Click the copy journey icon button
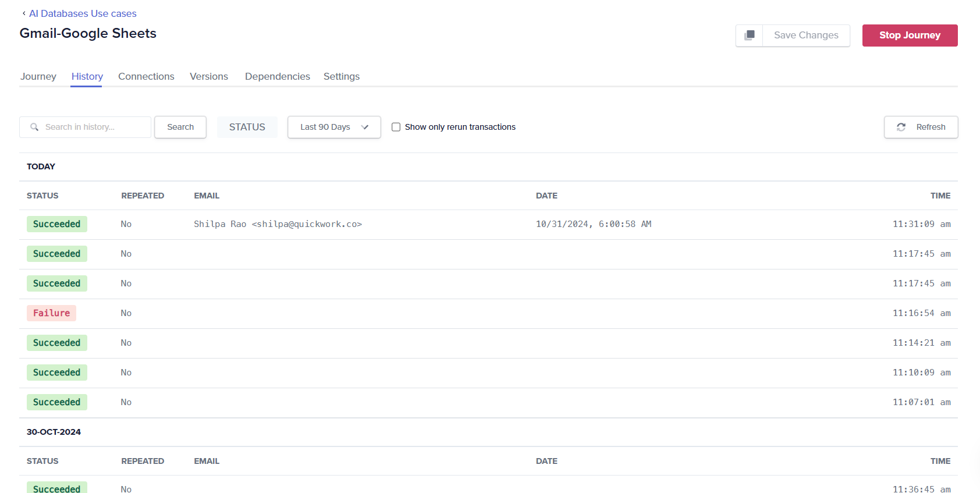This screenshot has width=980, height=493. [x=750, y=36]
